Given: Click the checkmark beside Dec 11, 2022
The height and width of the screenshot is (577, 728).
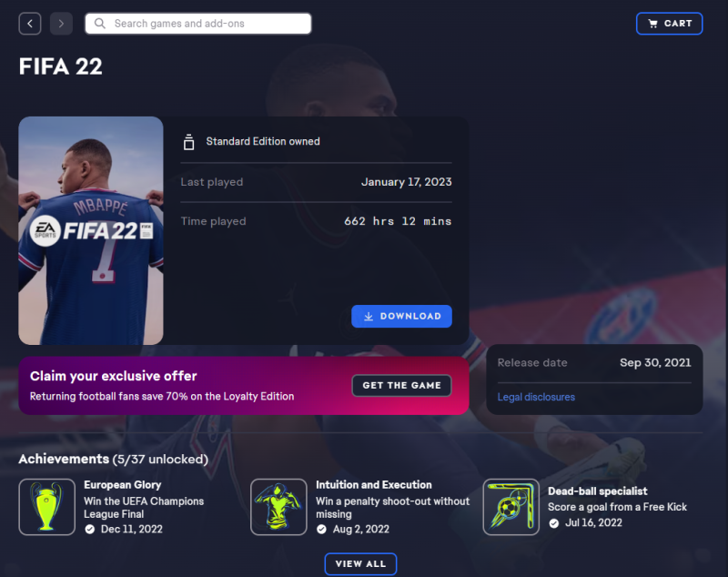Looking at the screenshot, I should [x=90, y=529].
